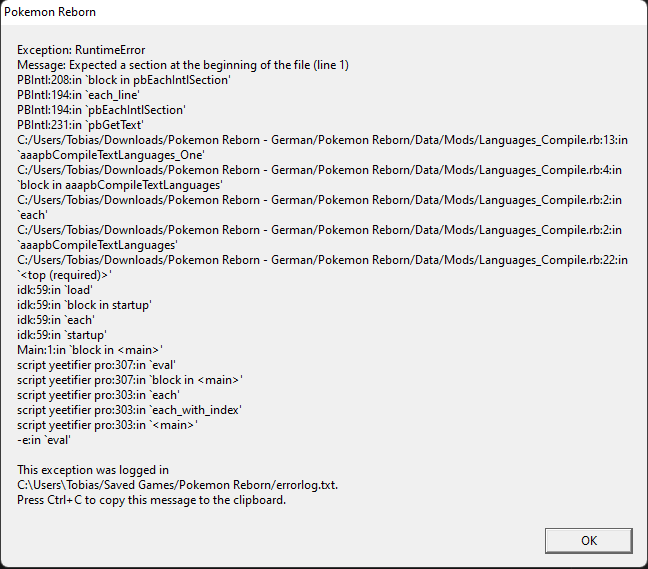This screenshot has width=648, height=569.
Task: Click the Pokemon Reborn title bar text
Action: click(50, 12)
